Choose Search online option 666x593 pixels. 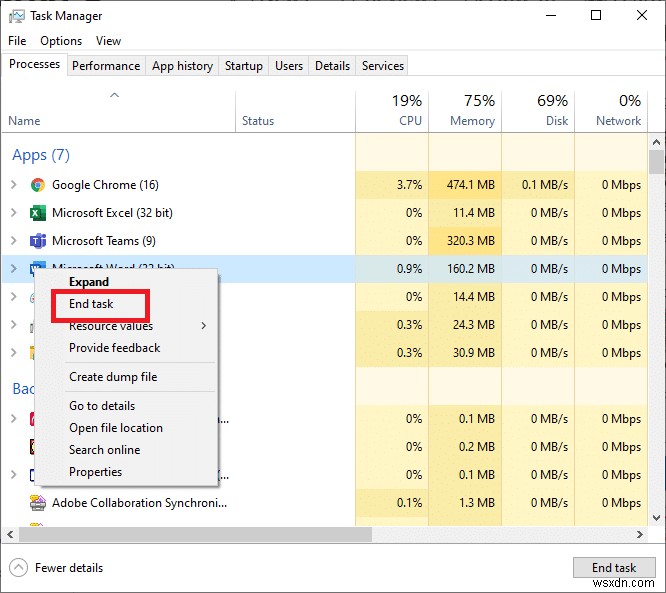coord(104,450)
